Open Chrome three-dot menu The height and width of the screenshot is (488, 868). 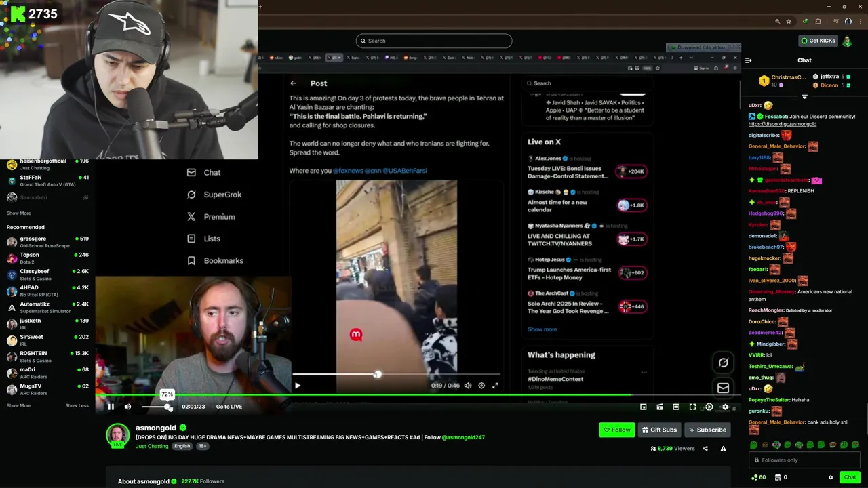[x=859, y=22]
